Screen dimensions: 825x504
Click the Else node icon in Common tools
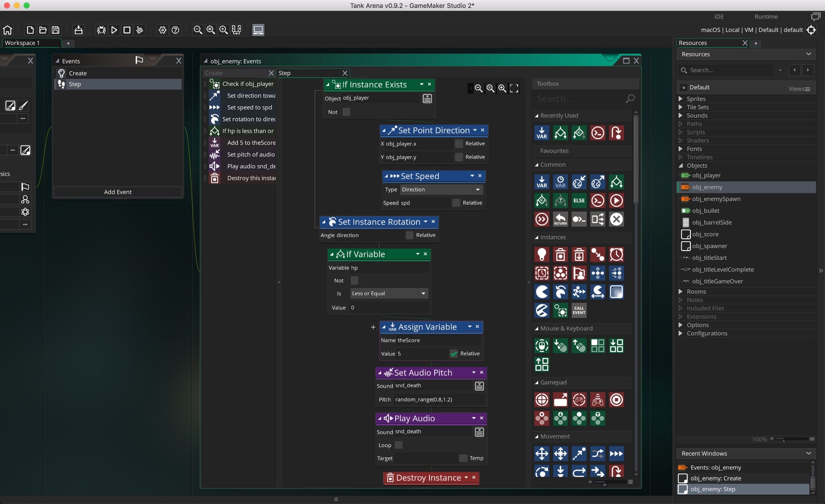pyautogui.click(x=579, y=201)
